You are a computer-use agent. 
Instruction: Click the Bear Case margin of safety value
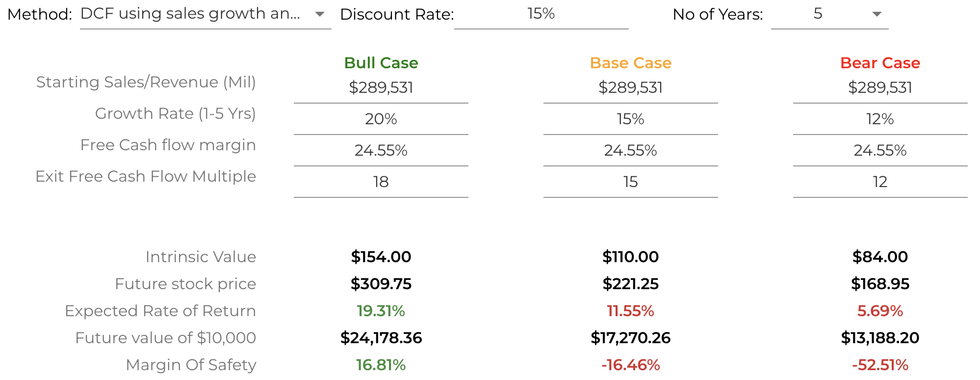tap(879, 364)
